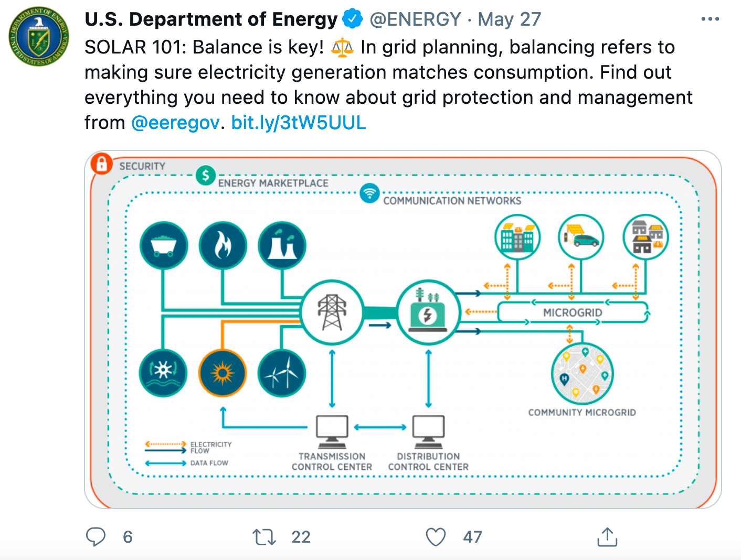Click the orange solar sun icon
Viewport: 741px width, 560px height.
tap(223, 373)
